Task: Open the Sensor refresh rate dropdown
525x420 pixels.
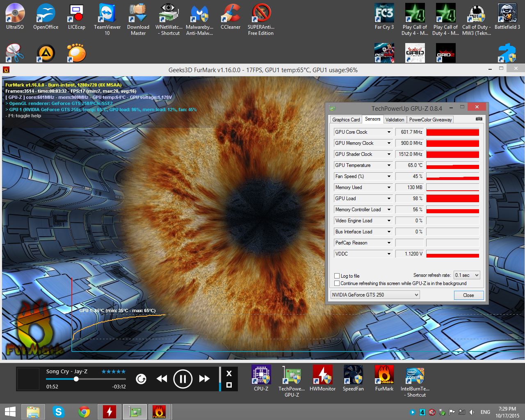Action: tap(467, 275)
